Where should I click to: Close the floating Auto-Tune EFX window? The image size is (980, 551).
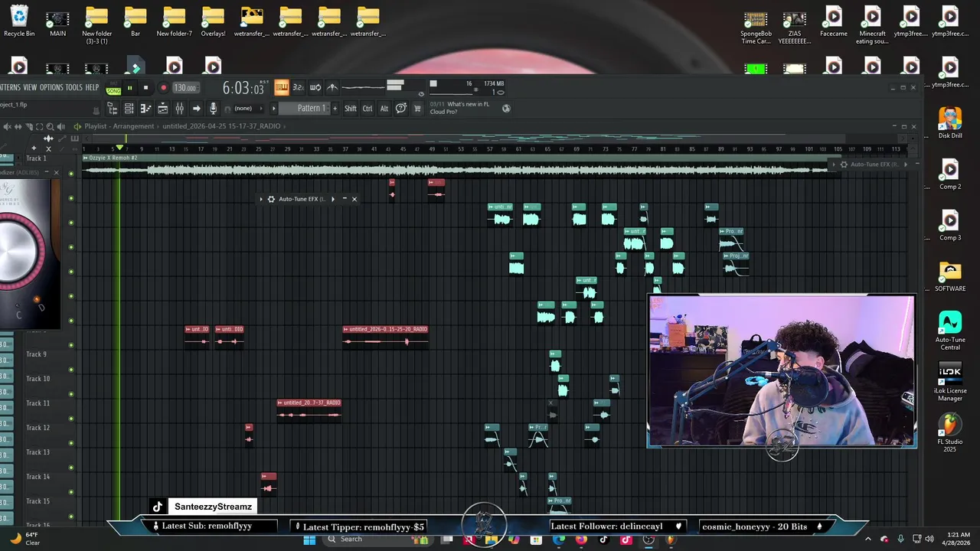tap(354, 199)
